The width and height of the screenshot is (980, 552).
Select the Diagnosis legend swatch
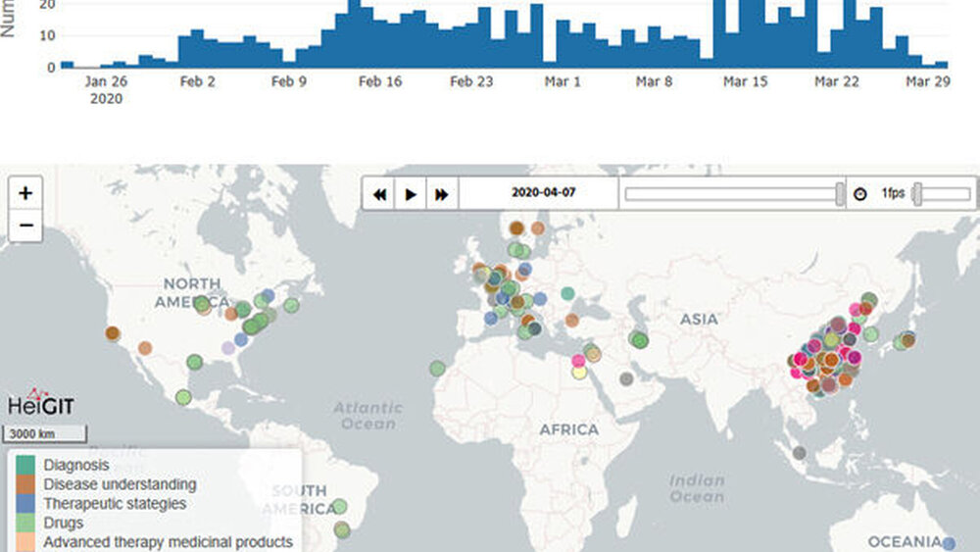[26, 466]
